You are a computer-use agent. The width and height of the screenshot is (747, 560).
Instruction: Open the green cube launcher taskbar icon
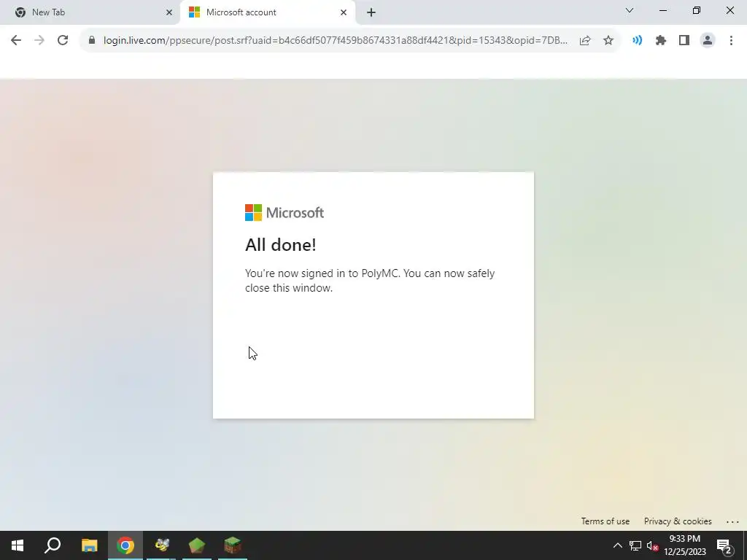[x=197, y=545]
